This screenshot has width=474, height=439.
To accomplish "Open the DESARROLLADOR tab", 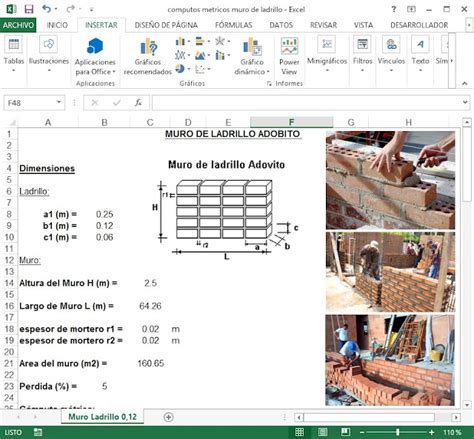I will coord(419,25).
